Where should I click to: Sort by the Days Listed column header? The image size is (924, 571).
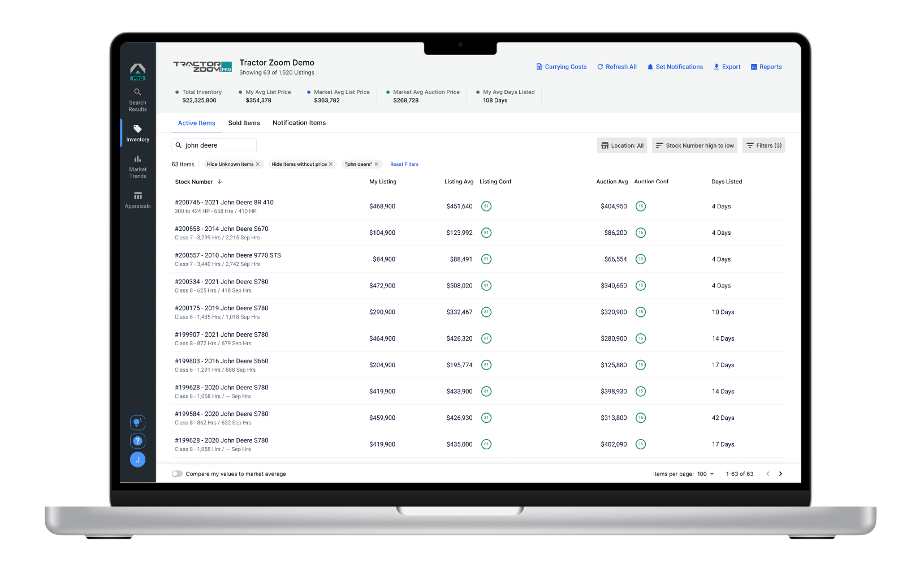coord(727,182)
